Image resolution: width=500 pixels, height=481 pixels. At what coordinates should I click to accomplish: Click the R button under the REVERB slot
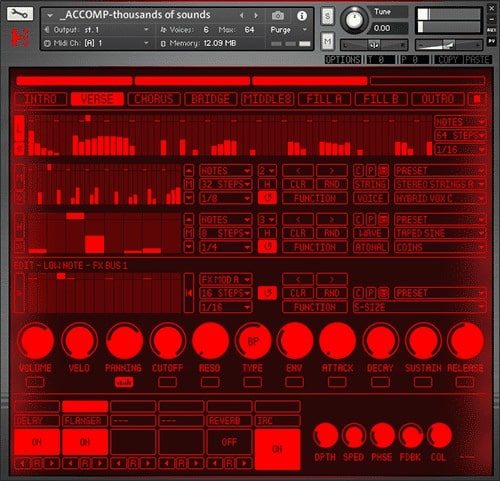(x=229, y=463)
